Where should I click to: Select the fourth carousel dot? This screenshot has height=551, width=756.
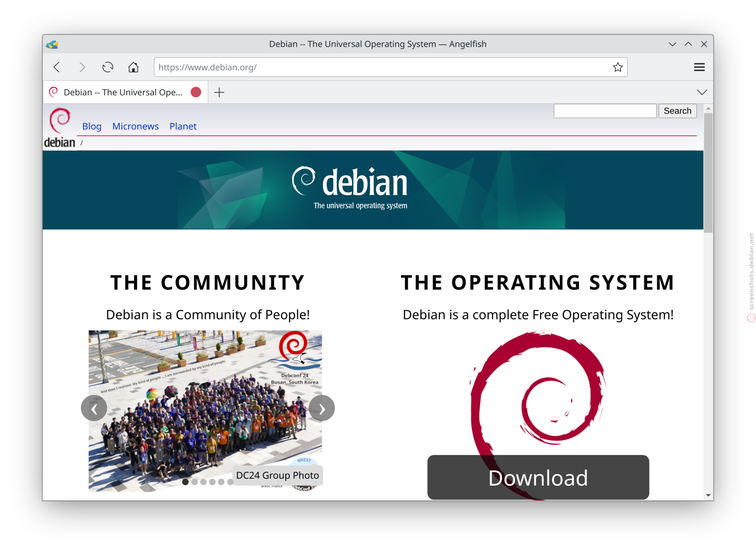(x=212, y=482)
